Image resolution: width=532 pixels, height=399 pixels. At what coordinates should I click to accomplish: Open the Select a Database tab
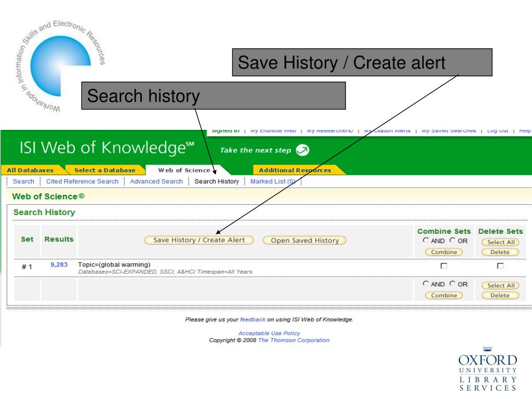[x=105, y=170]
